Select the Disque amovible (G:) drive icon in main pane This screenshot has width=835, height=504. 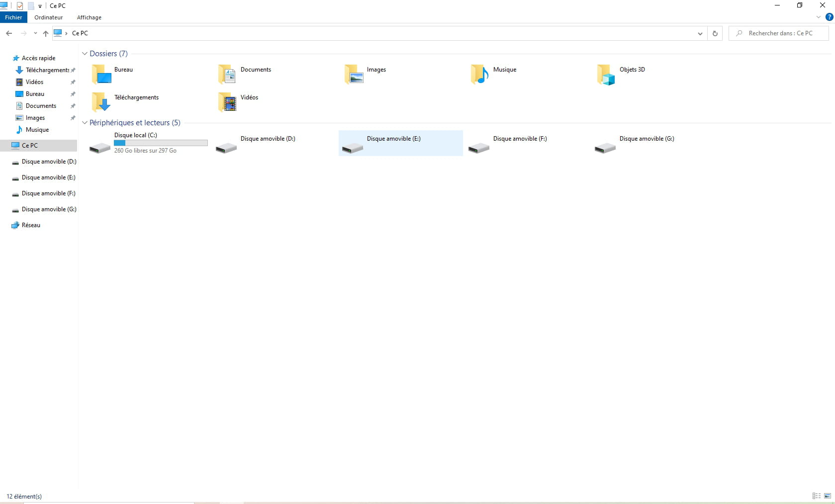pos(605,148)
